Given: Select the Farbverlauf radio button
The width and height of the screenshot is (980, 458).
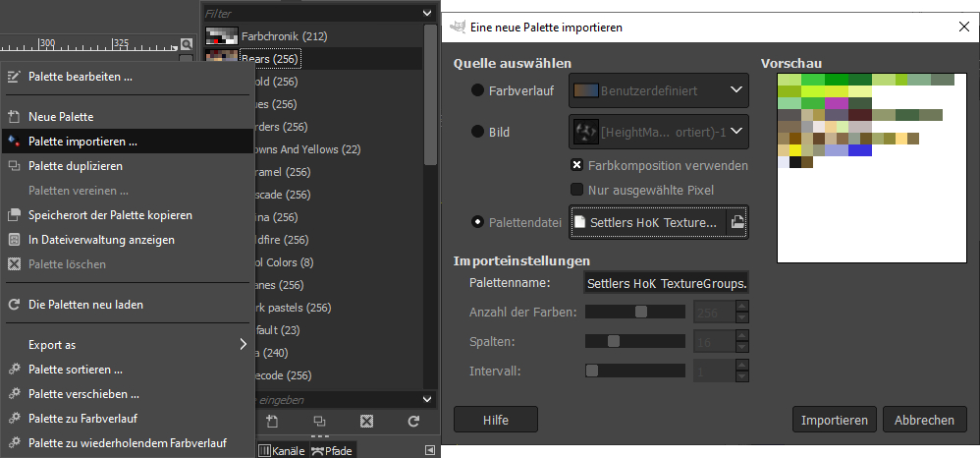Looking at the screenshot, I should [478, 91].
